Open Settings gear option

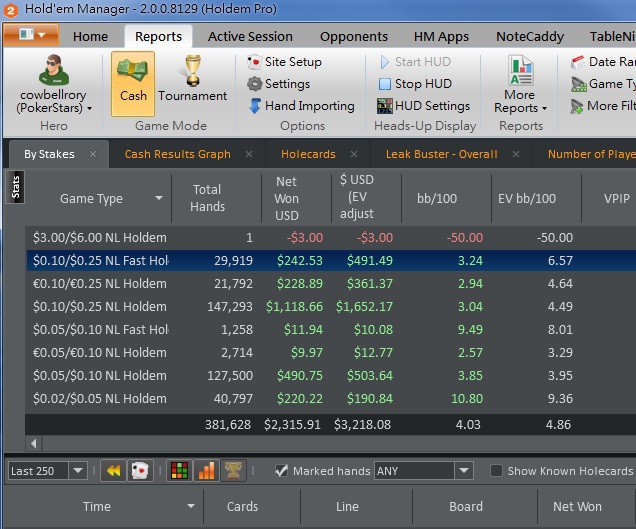click(x=279, y=84)
